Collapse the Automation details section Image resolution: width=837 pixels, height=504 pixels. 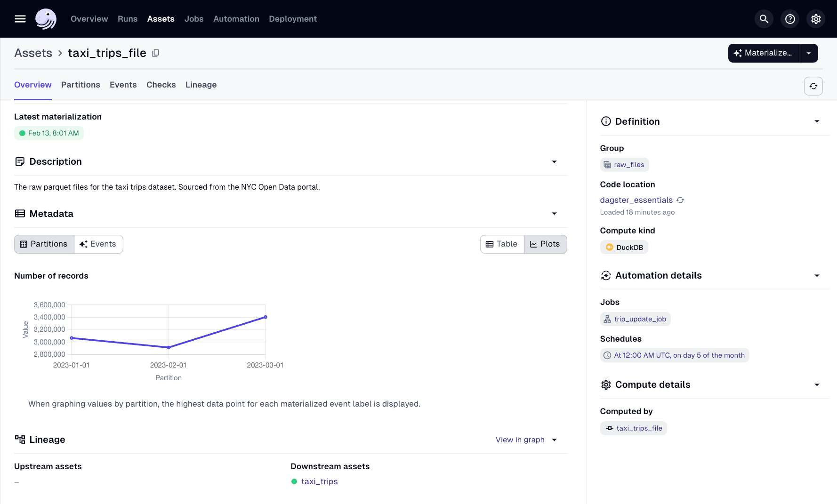[x=817, y=276]
